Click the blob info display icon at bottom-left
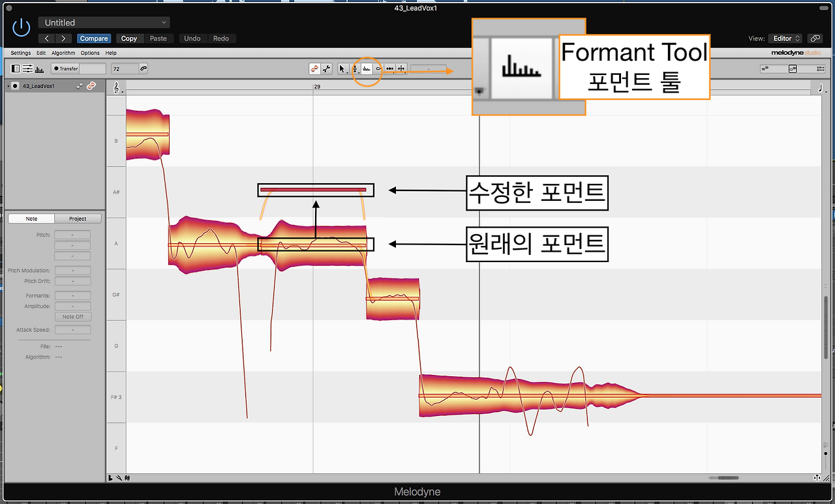This screenshot has height=504, width=835. [x=126, y=478]
